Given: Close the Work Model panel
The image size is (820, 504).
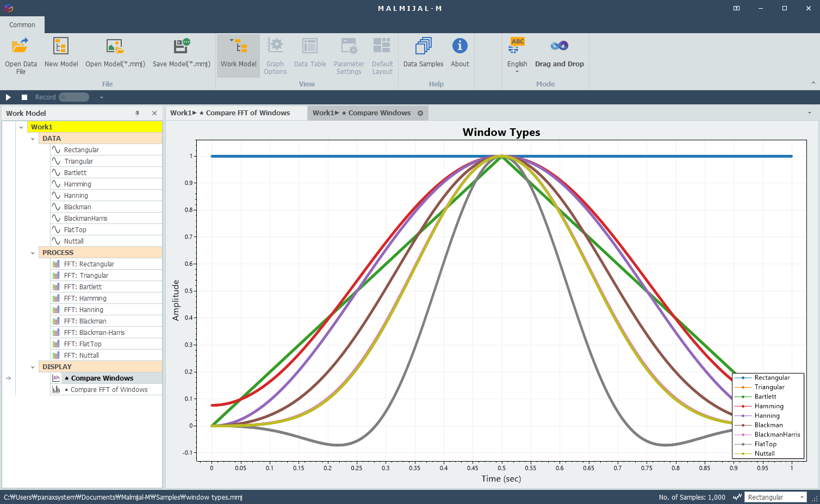Looking at the screenshot, I should (x=154, y=113).
